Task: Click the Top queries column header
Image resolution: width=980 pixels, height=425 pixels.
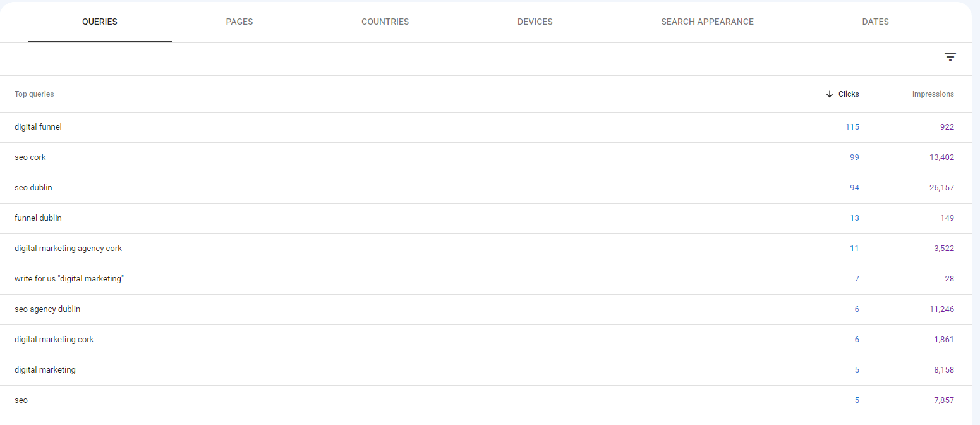Action: 34,94
